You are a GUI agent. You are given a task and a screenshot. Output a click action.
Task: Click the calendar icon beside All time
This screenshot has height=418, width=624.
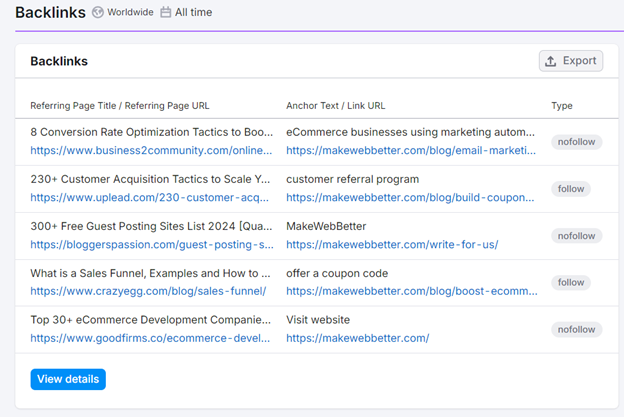coord(166,12)
